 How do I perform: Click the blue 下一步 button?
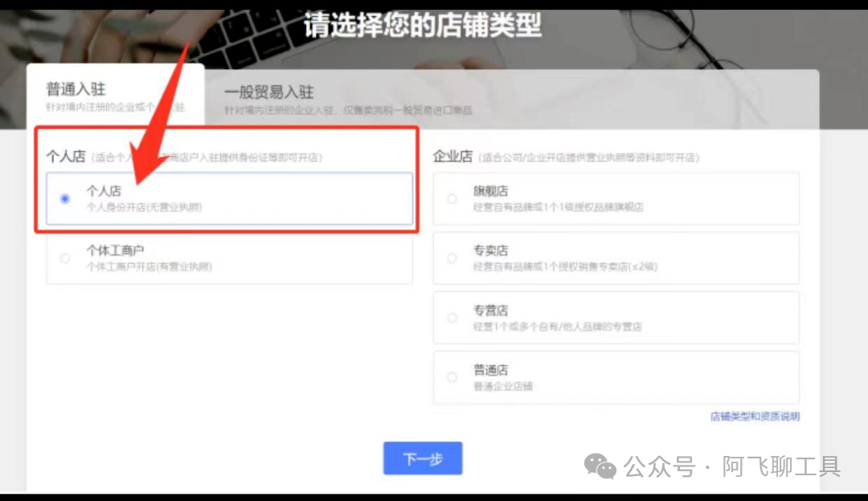click(423, 458)
